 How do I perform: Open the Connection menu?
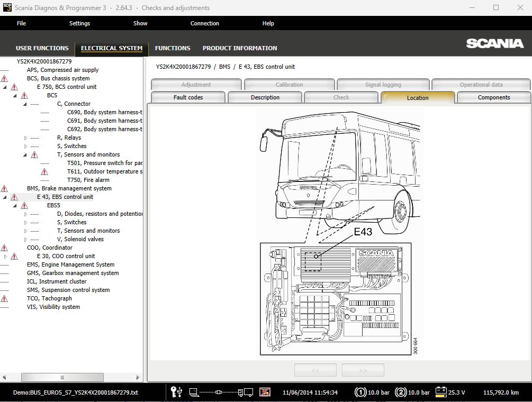[204, 23]
